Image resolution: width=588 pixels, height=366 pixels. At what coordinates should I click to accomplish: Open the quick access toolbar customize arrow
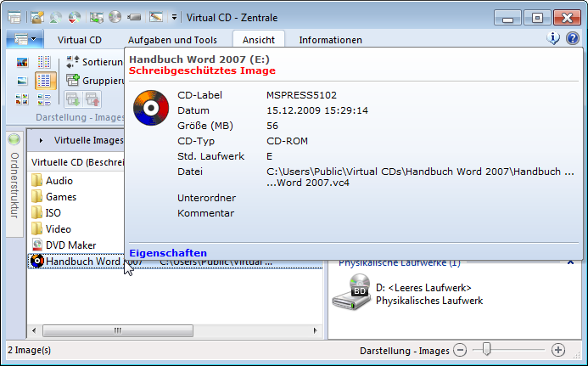pyautogui.click(x=174, y=17)
